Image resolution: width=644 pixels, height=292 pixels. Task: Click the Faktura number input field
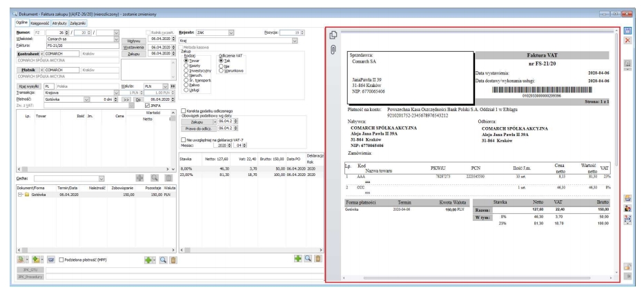point(82,46)
